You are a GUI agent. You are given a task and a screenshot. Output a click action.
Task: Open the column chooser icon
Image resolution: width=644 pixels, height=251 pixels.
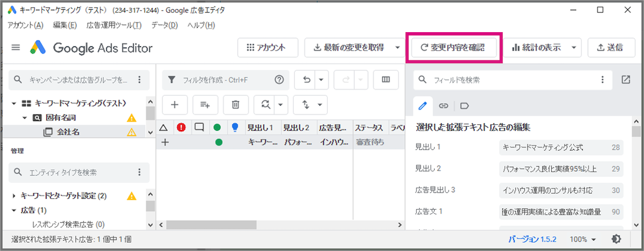[x=386, y=80]
